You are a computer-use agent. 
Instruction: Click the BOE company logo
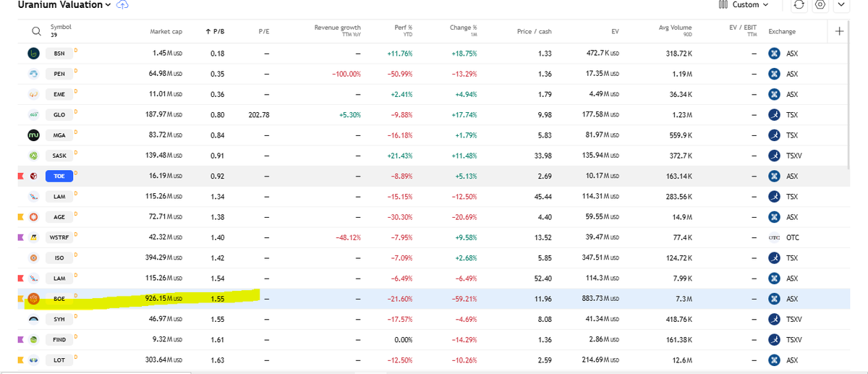click(33, 298)
